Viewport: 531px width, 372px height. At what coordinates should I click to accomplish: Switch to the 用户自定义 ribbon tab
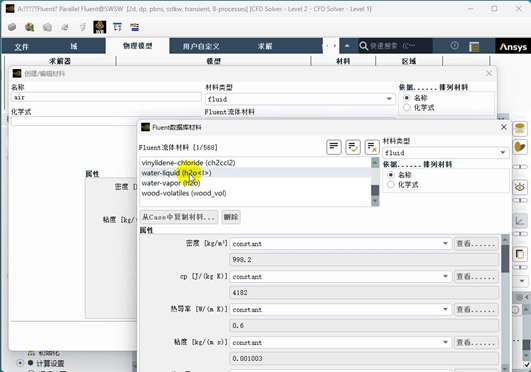(x=201, y=46)
